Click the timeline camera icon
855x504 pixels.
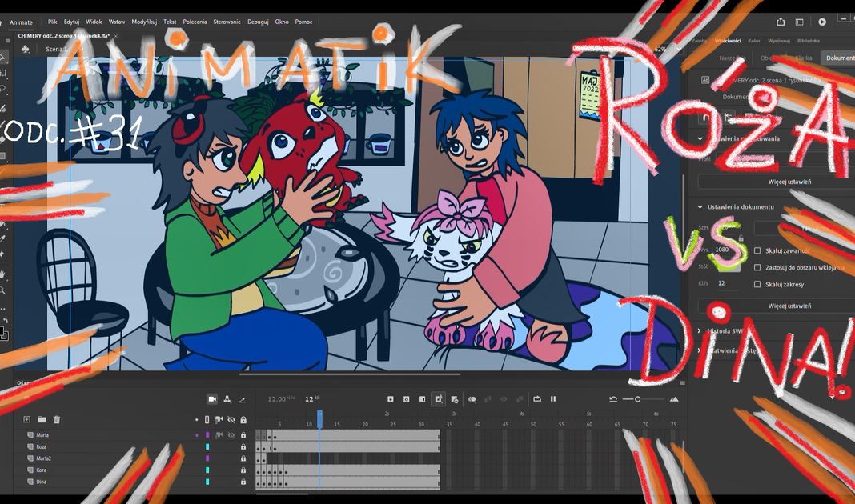(212, 398)
